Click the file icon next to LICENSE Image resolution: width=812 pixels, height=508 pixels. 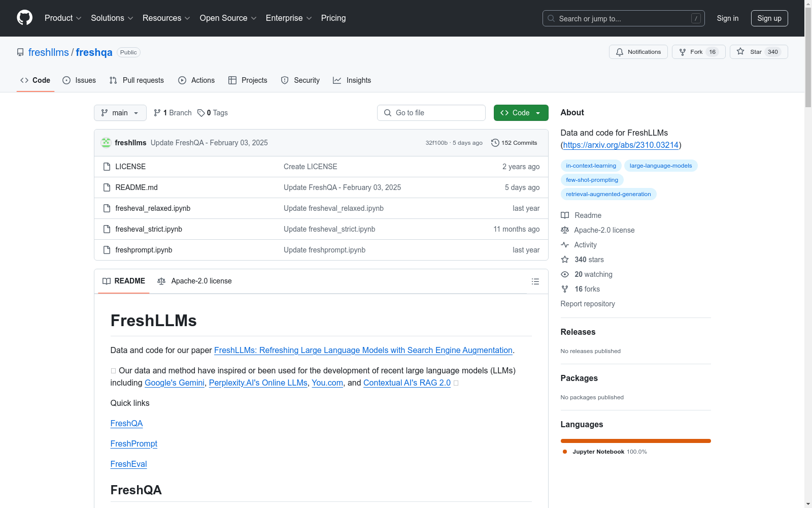107,167
